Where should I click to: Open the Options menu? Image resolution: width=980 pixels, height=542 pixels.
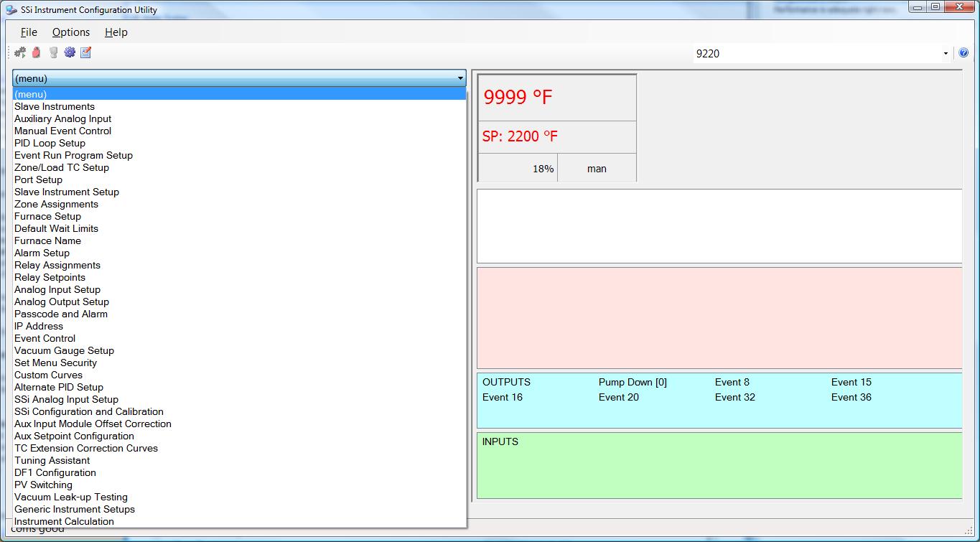click(71, 32)
